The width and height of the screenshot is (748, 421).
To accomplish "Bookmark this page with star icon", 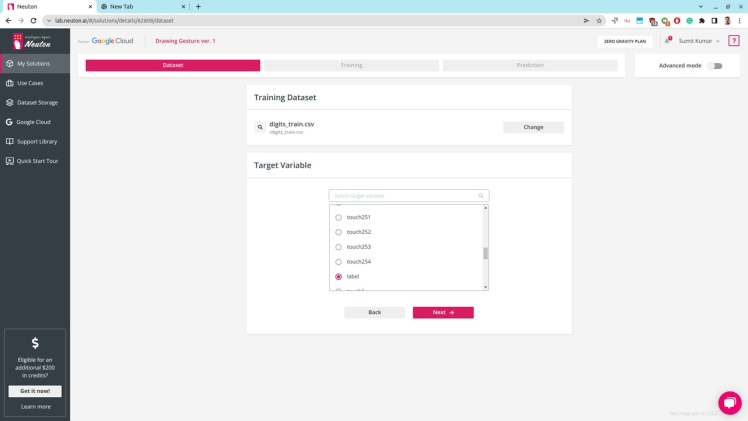I will tap(599, 21).
